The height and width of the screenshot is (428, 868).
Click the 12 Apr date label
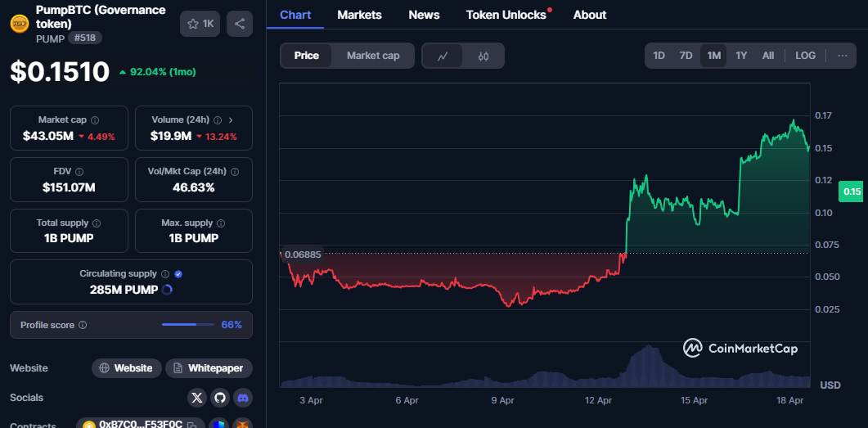[x=598, y=399]
